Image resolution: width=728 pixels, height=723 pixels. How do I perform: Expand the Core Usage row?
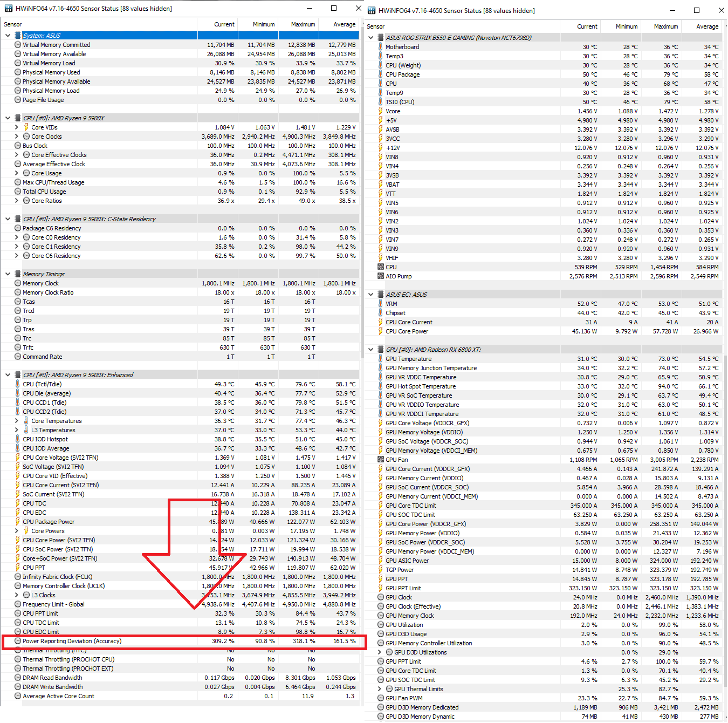(x=16, y=173)
